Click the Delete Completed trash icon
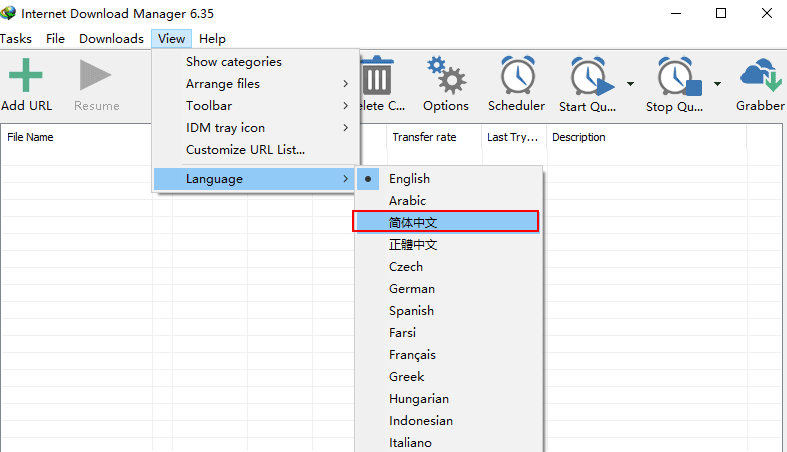The height and width of the screenshot is (452, 787). [x=376, y=75]
